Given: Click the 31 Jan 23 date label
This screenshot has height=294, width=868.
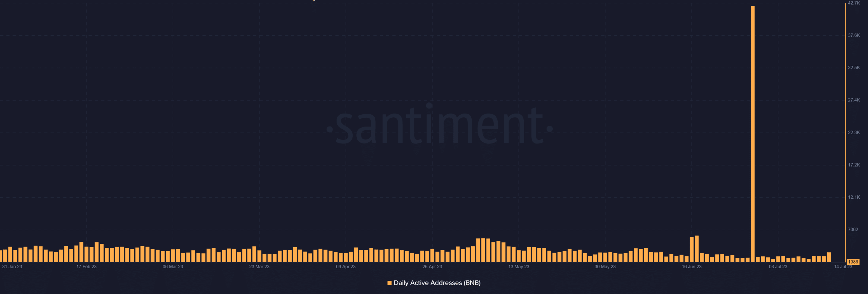Looking at the screenshot, I should pyautogui.click(x=12, y=267).
